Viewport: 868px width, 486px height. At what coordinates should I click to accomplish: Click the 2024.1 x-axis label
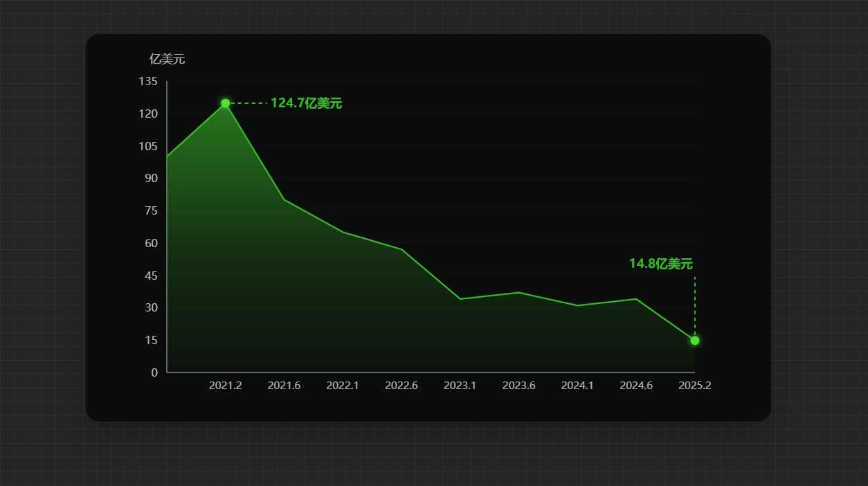[577, 386]
